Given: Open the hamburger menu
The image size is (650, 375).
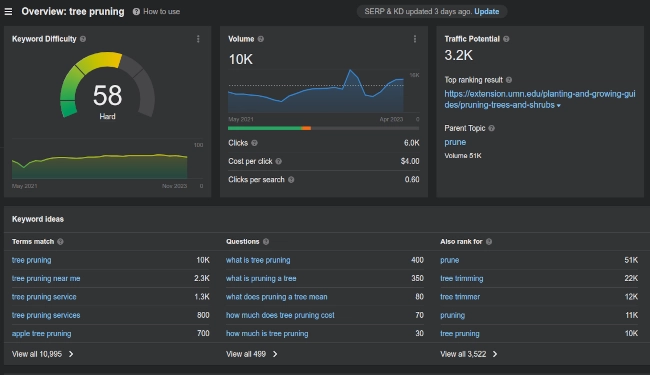Looking at the screenshot, I should 8,12.
